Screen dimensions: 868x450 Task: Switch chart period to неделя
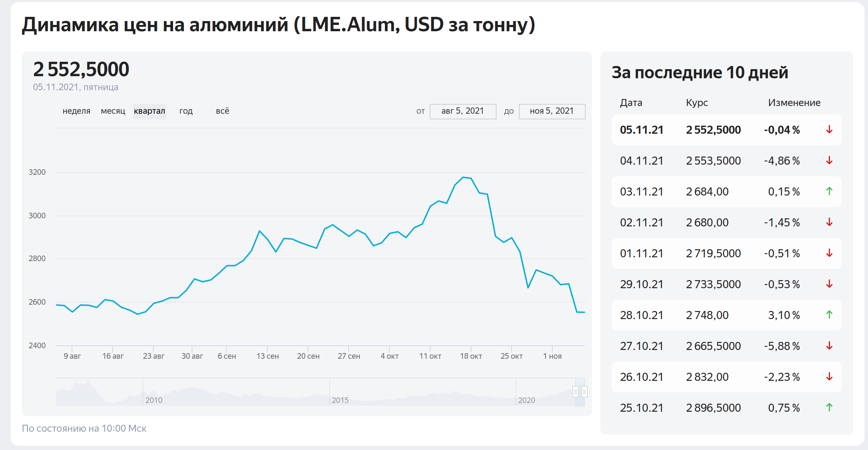point(77,111)
